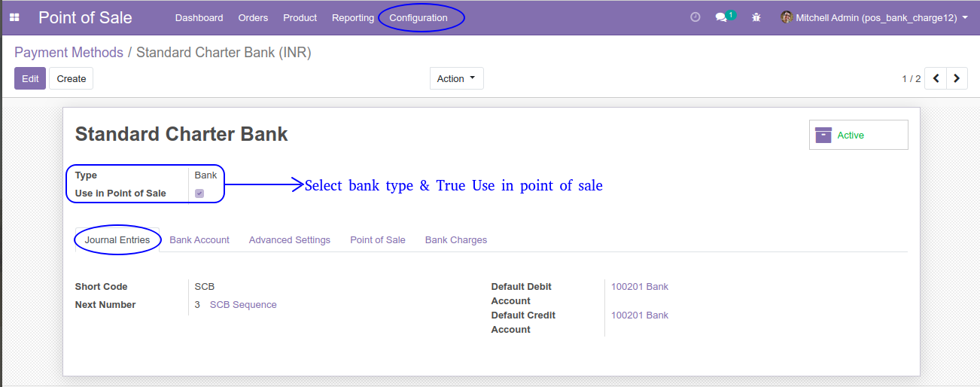Go to next record arrow
The width and height of the screenshot is (980, 387).
[957, 78]
